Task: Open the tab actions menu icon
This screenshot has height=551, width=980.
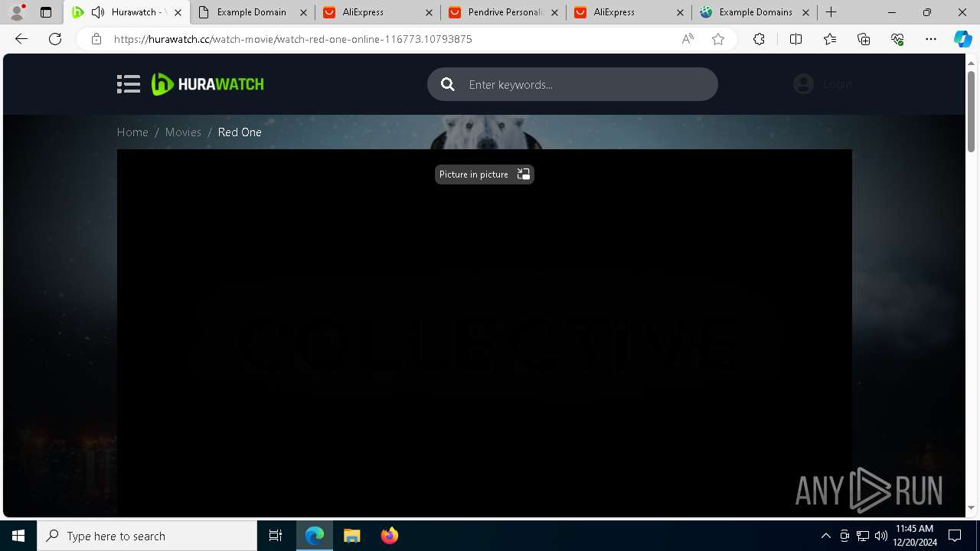Action: [x=46, y=12]
